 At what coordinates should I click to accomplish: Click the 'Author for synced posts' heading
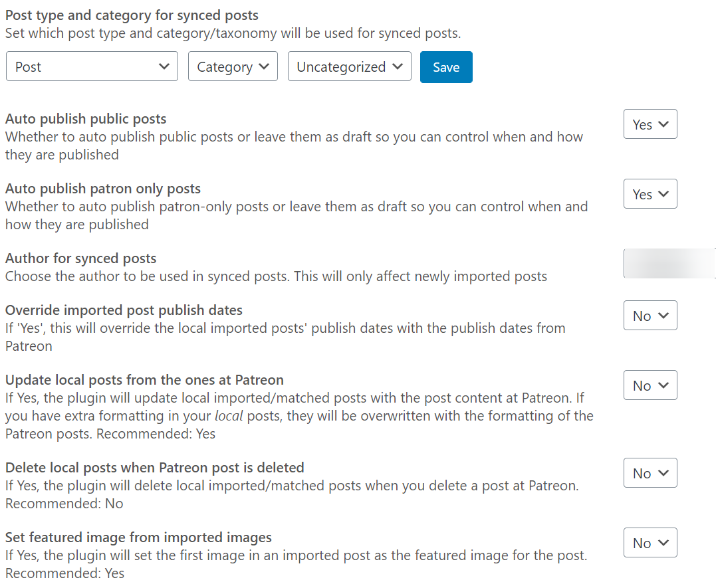[x=81, y=258]
